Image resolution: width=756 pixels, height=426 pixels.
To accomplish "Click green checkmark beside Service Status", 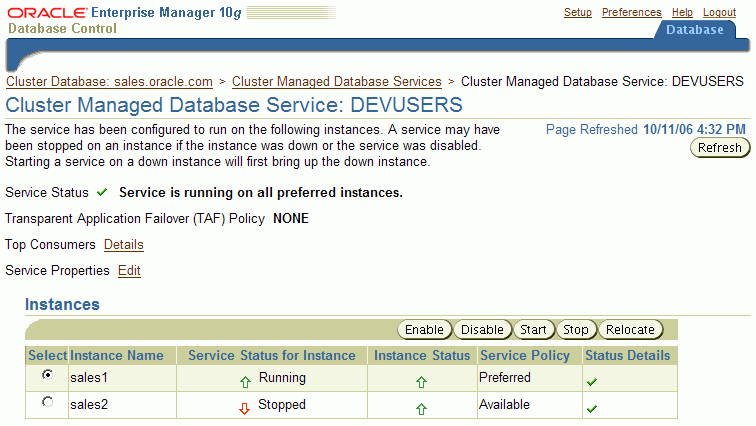I will pos(101,192).
